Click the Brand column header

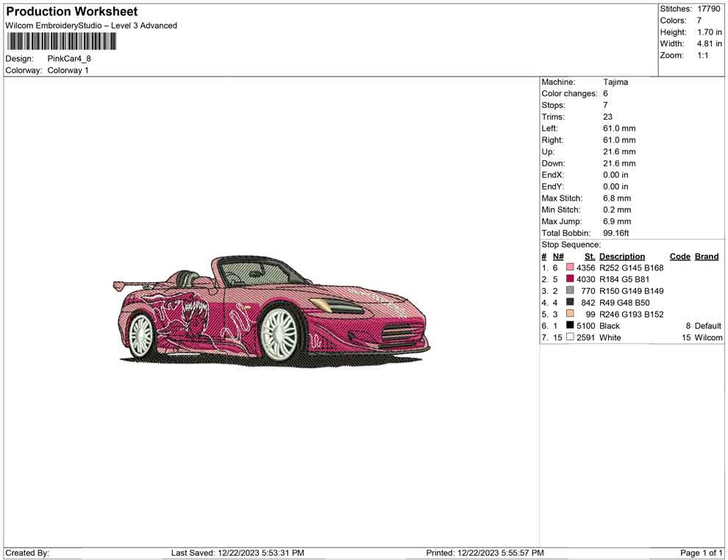pyautogui.click(x=706, y=256)
